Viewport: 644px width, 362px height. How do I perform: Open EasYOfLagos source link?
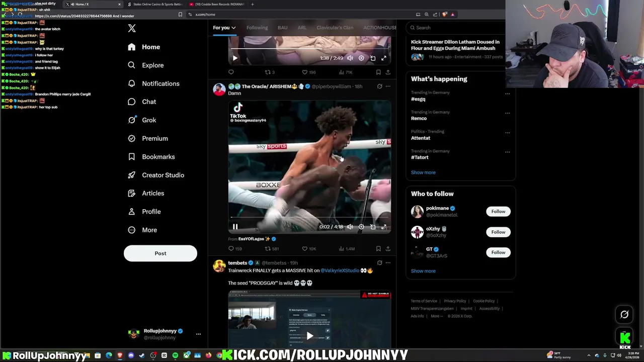click(251, 239)
